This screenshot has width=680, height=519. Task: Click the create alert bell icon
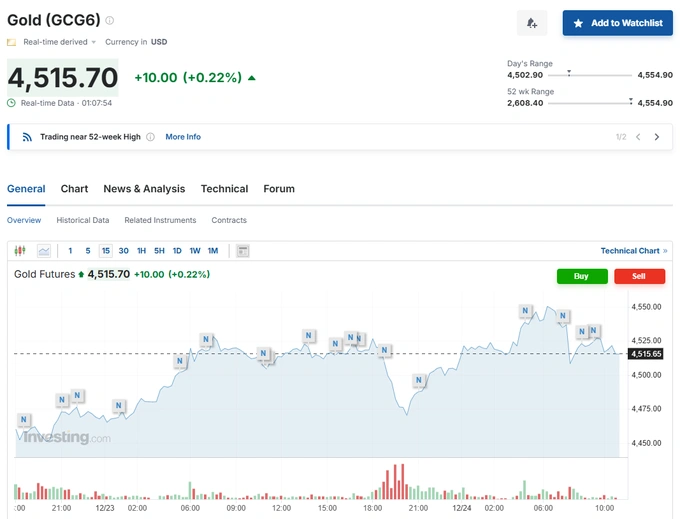tap(532, 23)
